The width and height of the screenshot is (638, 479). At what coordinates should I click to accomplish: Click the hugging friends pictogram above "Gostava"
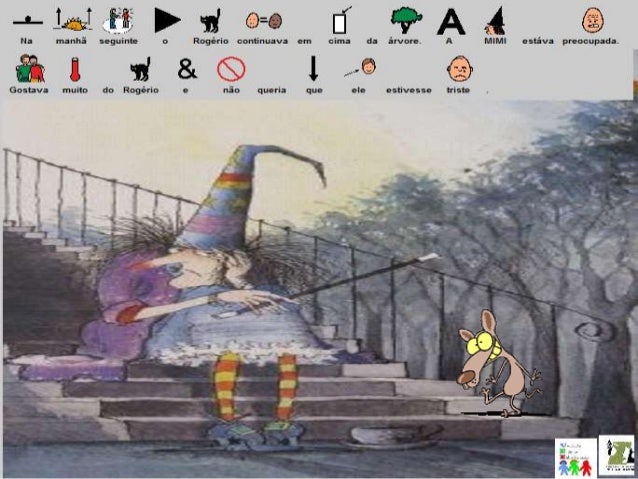[x=30, y=68]
